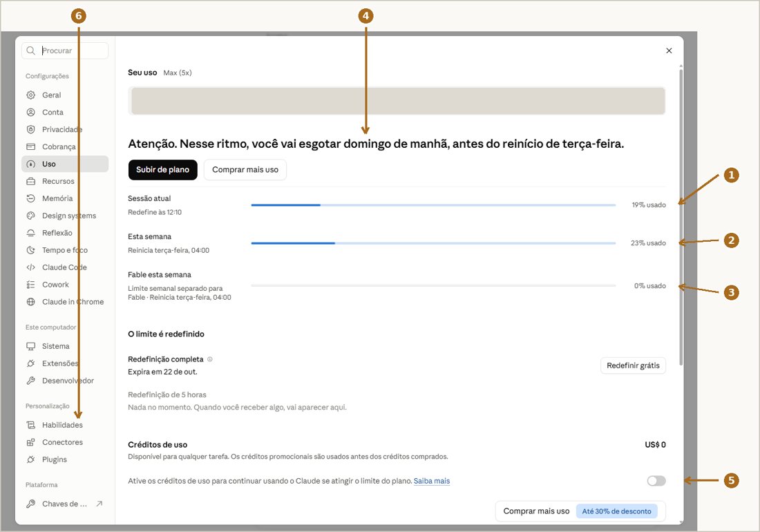Enable the usage credits toggle switch
Image resolution: width=760 pixels, height=532 pixels.
click(656, 481)
